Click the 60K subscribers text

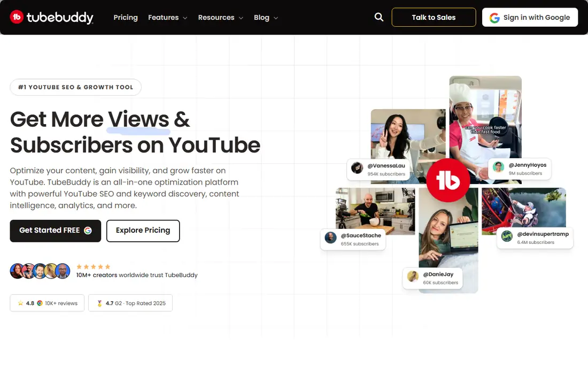(440, 283)
